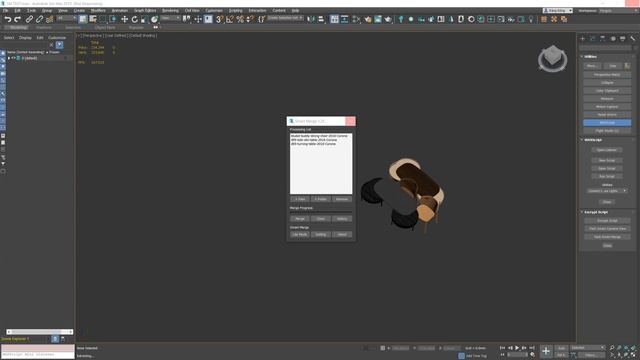640x360 pixels.
Task: Click Perspective Match utility button
Action: [x=607, y=75]
